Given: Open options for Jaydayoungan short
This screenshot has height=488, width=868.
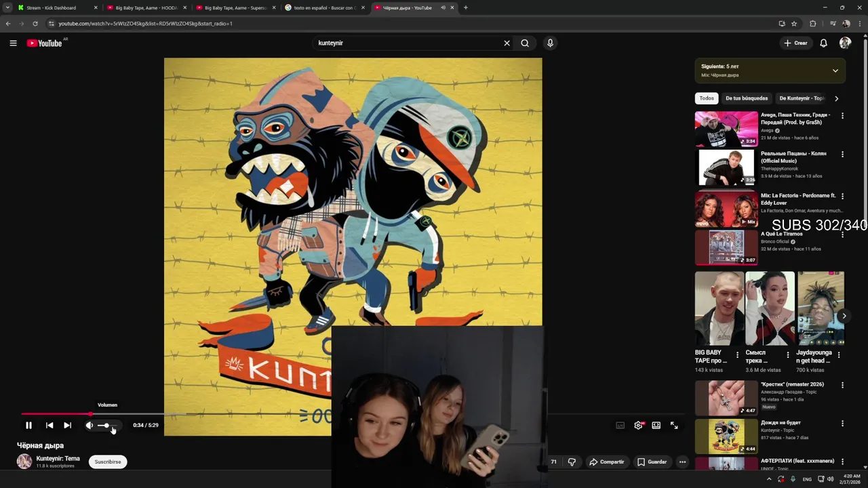Looking at the screenshot, I should [x=838, y=354].
